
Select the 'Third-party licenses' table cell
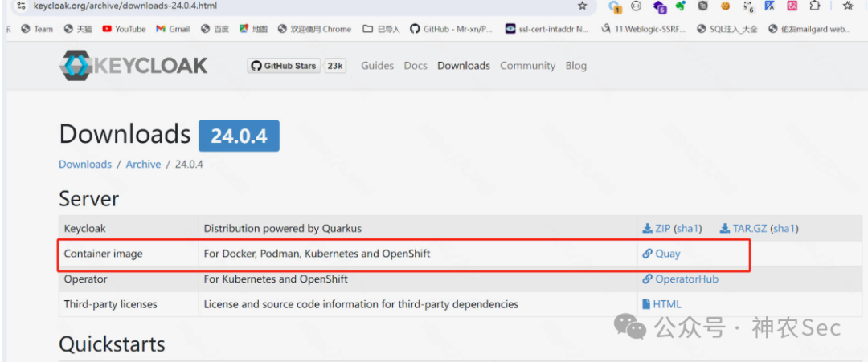[129, 304]
